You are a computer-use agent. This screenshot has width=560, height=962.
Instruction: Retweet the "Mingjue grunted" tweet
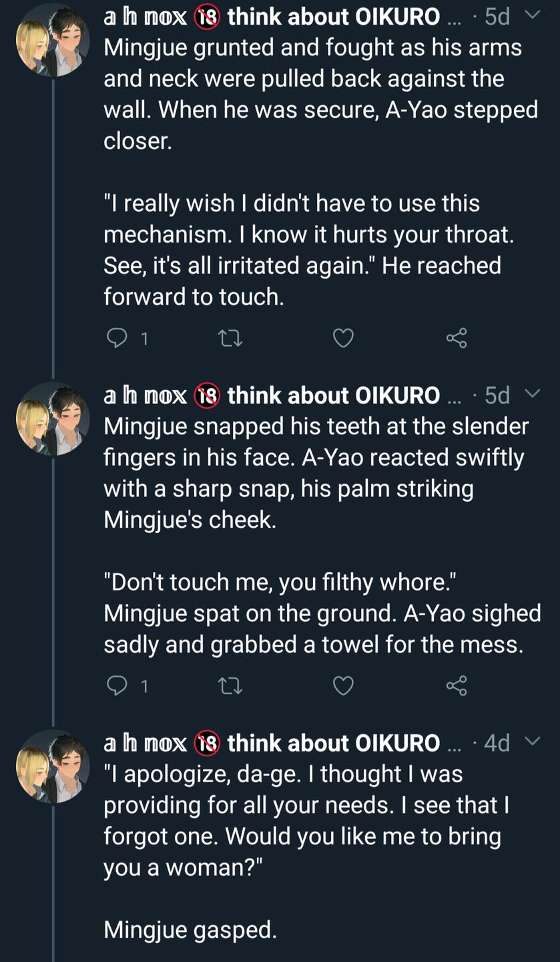click(230, 339)
